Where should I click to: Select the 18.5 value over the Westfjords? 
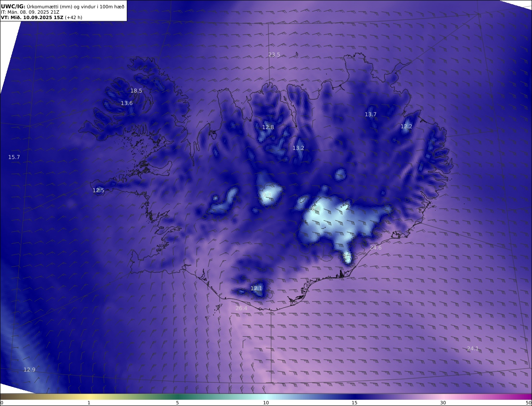(136, 90)
